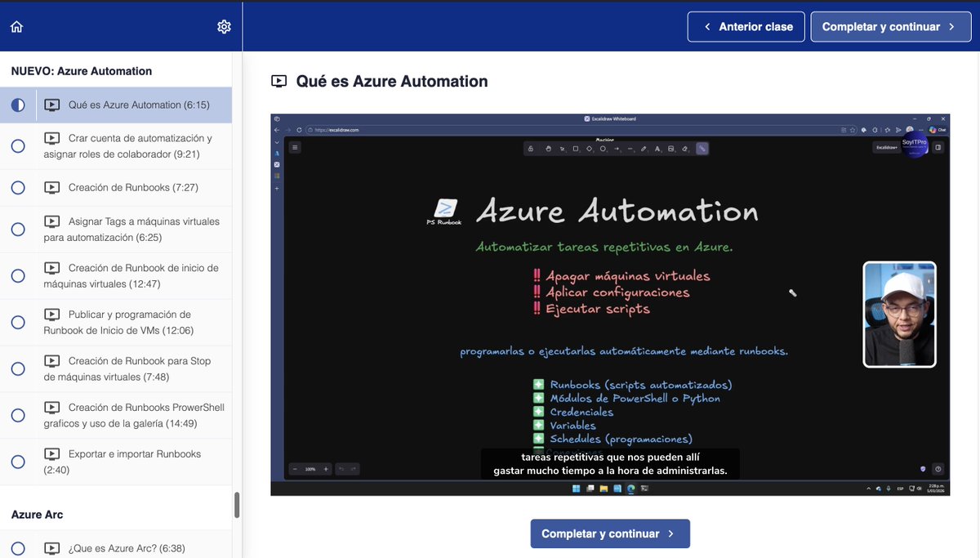Select the insert image tool in Excalidraw
The image size is (980, 558).
[670, 149]
